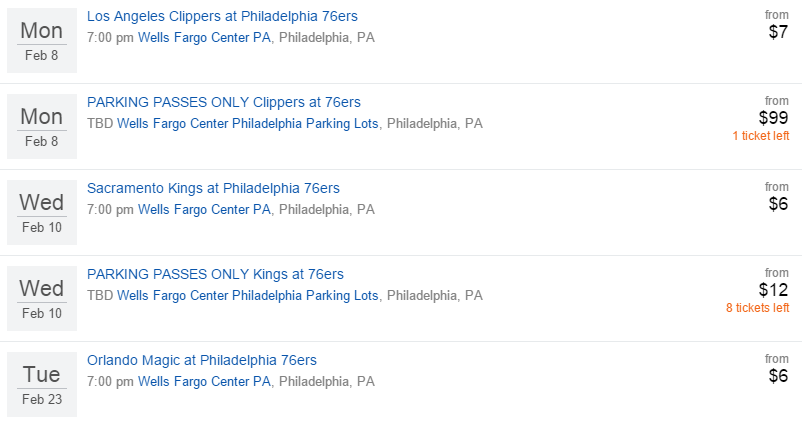802x426 pixels.
Task: Select the $7 price for Clippers game
Action: point(778,32)
